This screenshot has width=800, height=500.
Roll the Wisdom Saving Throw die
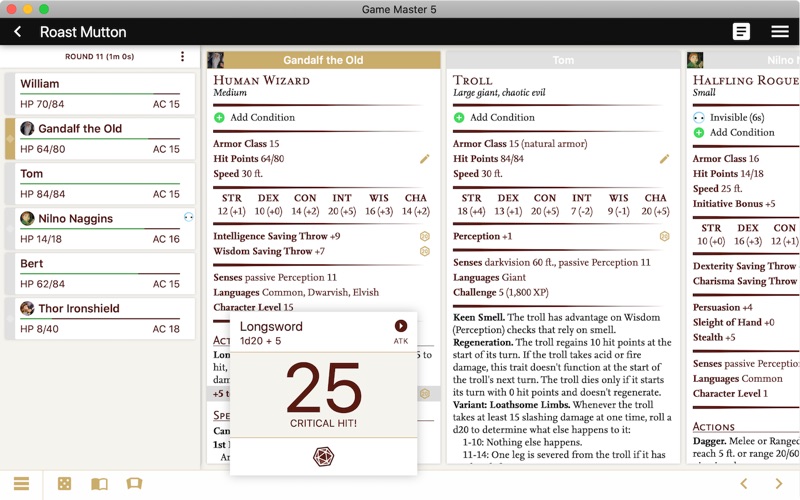424,251
